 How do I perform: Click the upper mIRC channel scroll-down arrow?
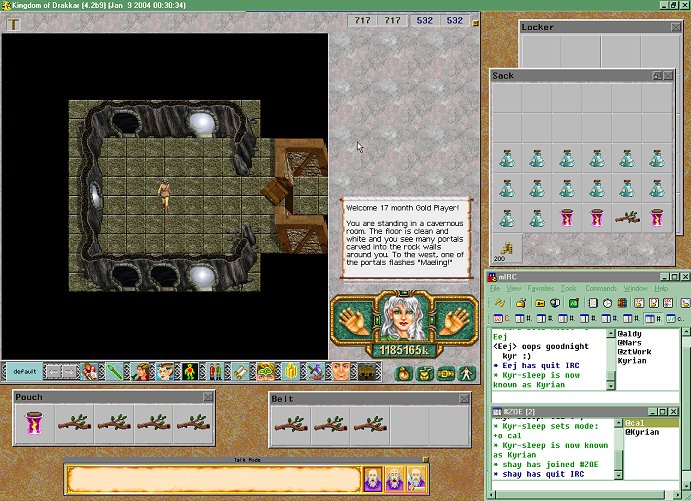point(611,386)
